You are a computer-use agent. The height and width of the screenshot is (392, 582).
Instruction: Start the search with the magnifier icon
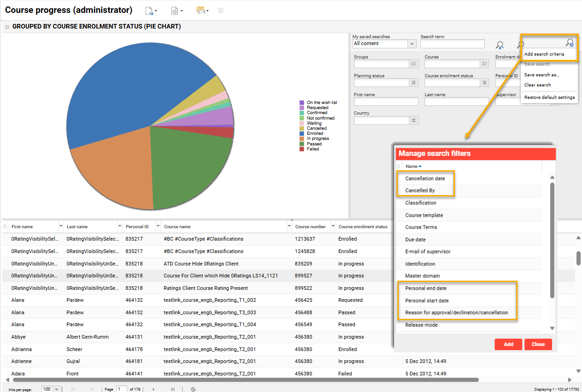520,45
